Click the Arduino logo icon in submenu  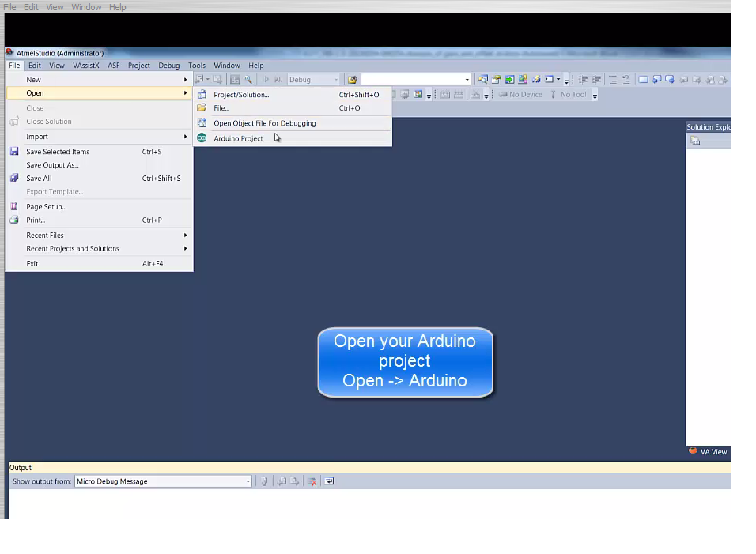click(202, 138)
